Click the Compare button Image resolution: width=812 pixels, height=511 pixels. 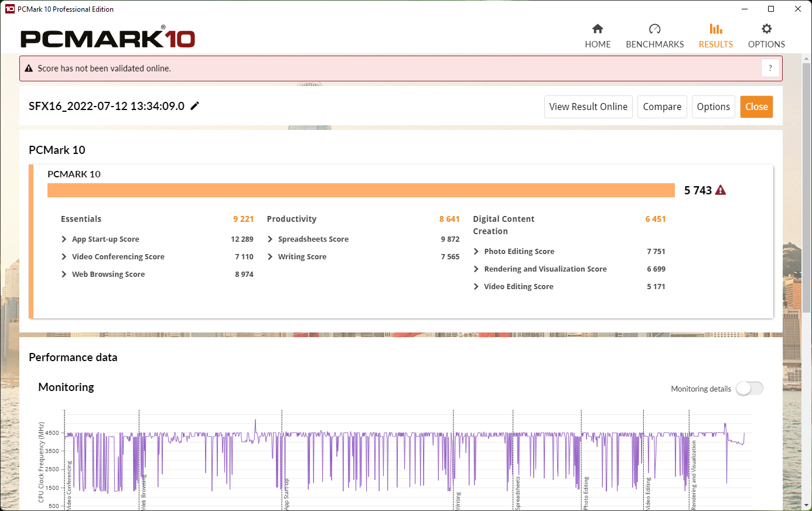pyautogui.click(x=662, y=107)
